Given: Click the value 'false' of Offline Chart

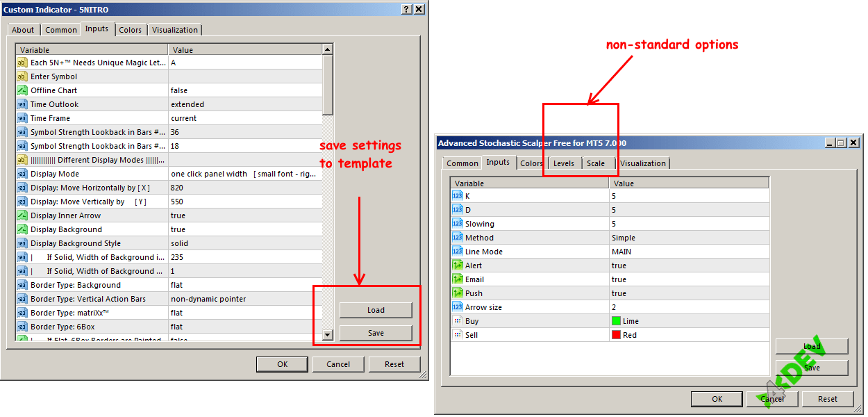Looking at the screenshot, I should coord(179,90).
